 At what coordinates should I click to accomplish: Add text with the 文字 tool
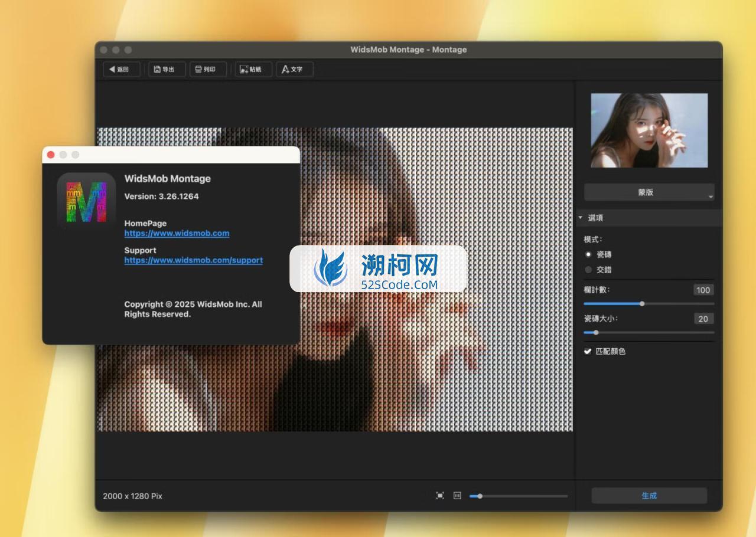pos(295,69)
